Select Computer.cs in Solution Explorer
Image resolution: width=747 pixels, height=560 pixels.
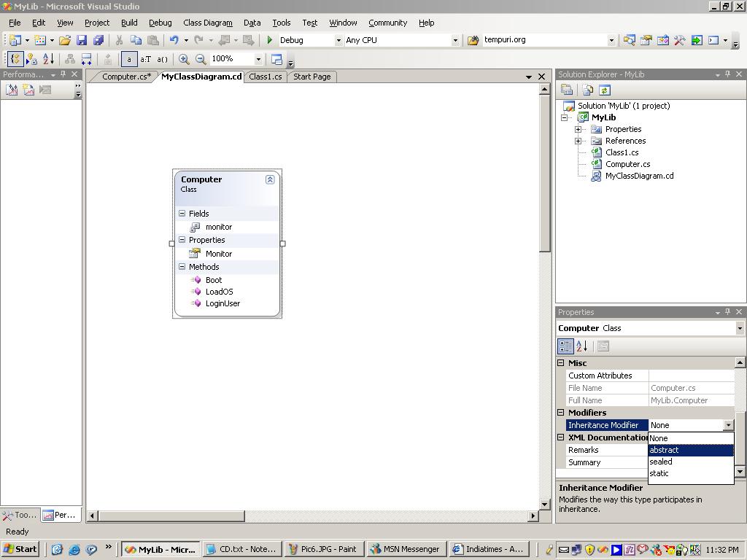[627, 164]
